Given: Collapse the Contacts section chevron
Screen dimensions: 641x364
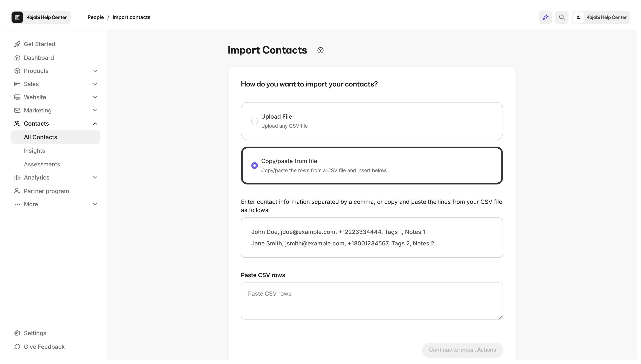Looking at the screenshot, I should [95, 124].
